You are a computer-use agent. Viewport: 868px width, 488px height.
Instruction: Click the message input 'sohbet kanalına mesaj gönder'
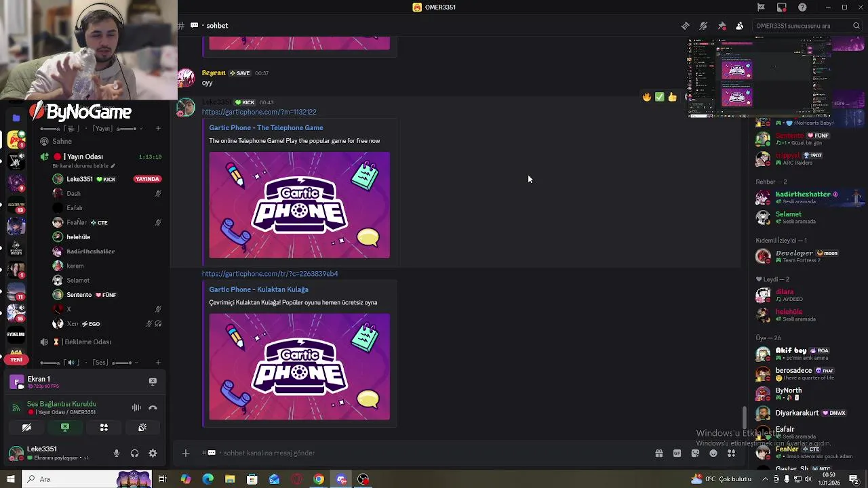point(420,453)
